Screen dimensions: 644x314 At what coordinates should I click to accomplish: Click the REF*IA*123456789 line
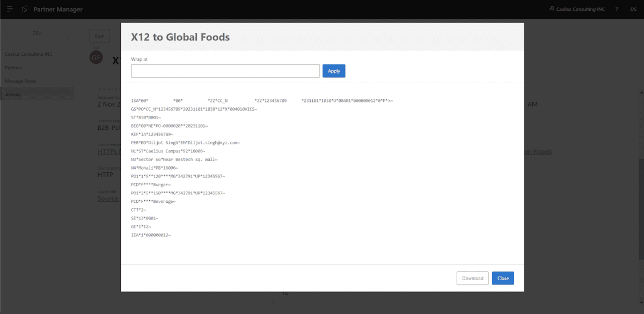pos(152,134)
